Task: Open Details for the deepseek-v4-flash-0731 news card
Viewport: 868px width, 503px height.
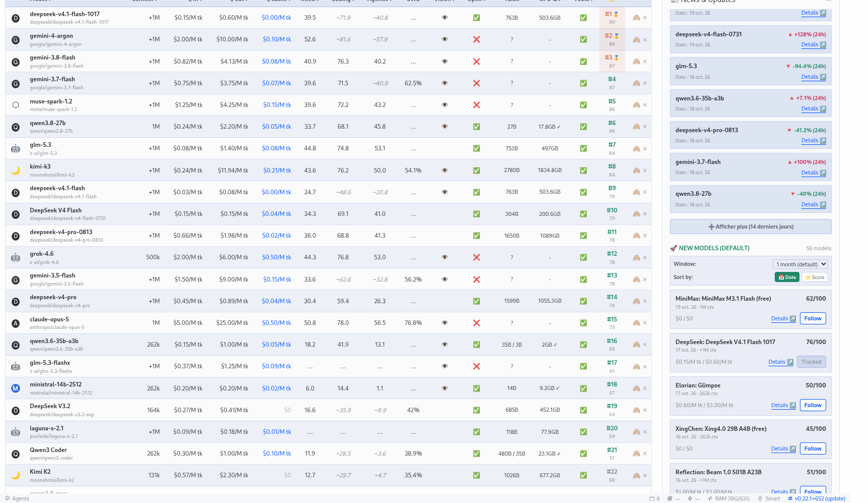Action: pos(813,45)
